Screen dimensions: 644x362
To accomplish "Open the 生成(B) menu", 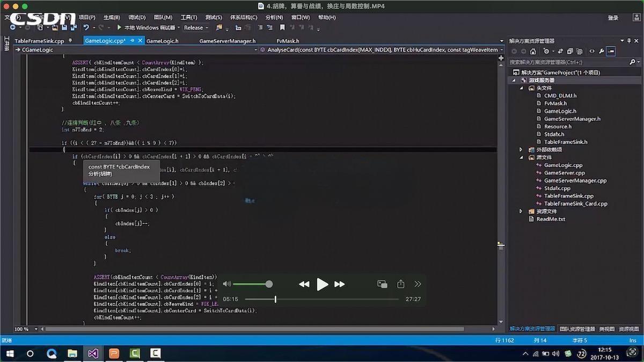I will pyautogui.click(x=112, y=17).
